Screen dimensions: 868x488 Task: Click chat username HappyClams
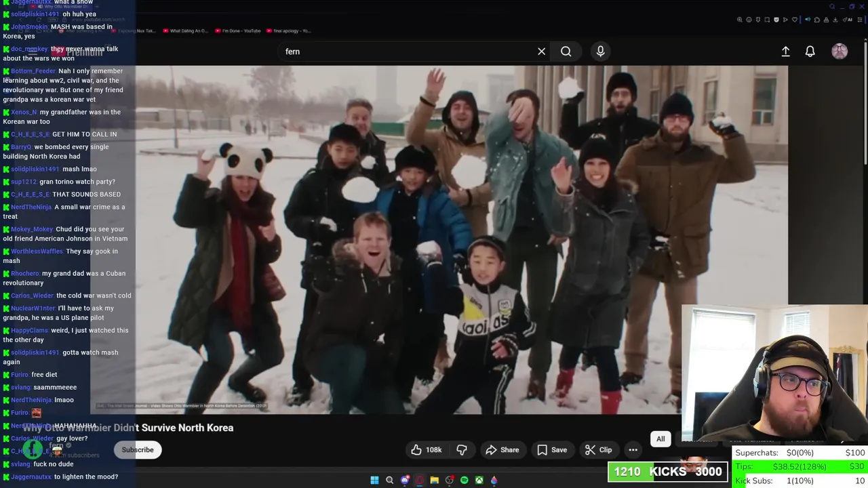pos(29,331)
